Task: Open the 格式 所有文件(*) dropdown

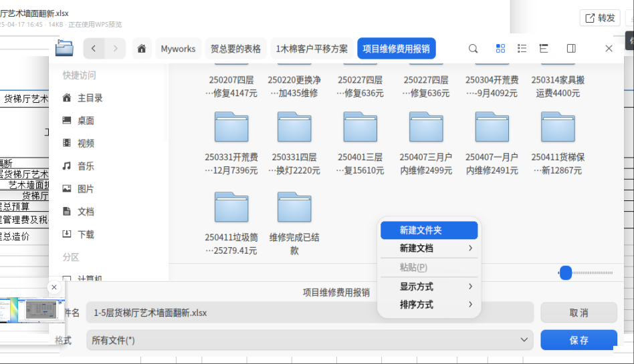Action: click(310, 340)
